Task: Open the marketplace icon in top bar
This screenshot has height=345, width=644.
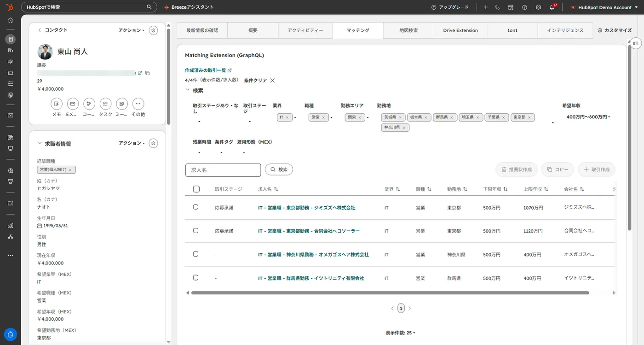Action: 511,7
